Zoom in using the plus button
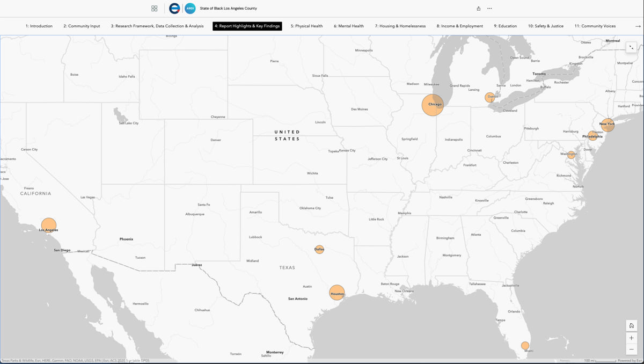 632,338
